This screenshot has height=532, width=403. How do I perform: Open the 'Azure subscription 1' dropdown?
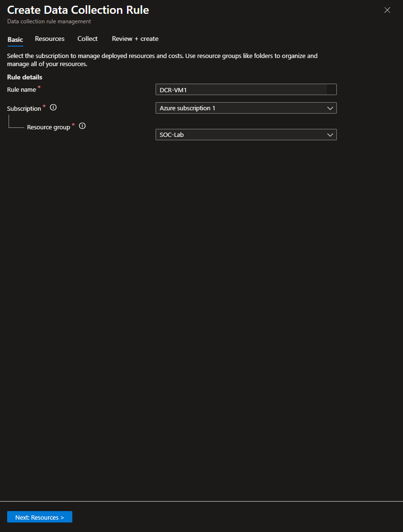(246, 108)
